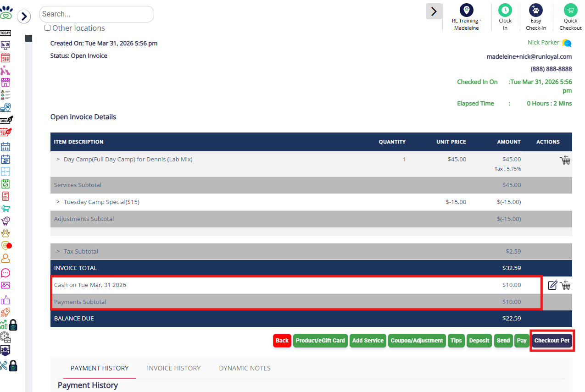
Task: Remove the Cash payment via cart icon
Action: 565,285
